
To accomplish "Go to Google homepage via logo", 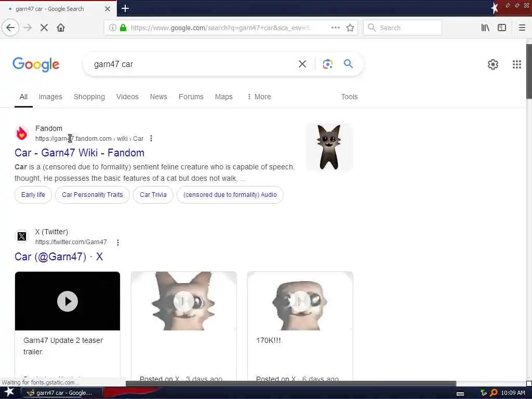I will [x=36, y=64].
